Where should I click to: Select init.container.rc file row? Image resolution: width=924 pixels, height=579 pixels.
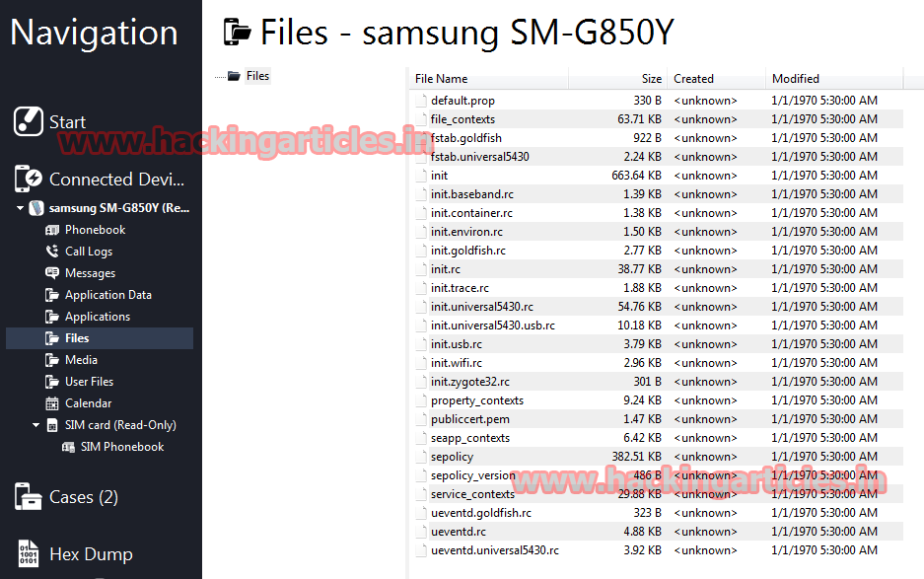click(656, 213)
